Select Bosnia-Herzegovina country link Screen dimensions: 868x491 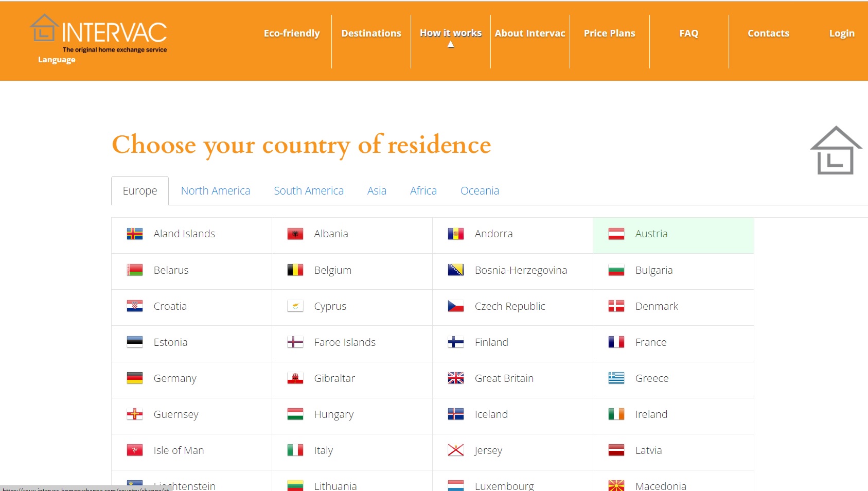[x=520, y=270]
